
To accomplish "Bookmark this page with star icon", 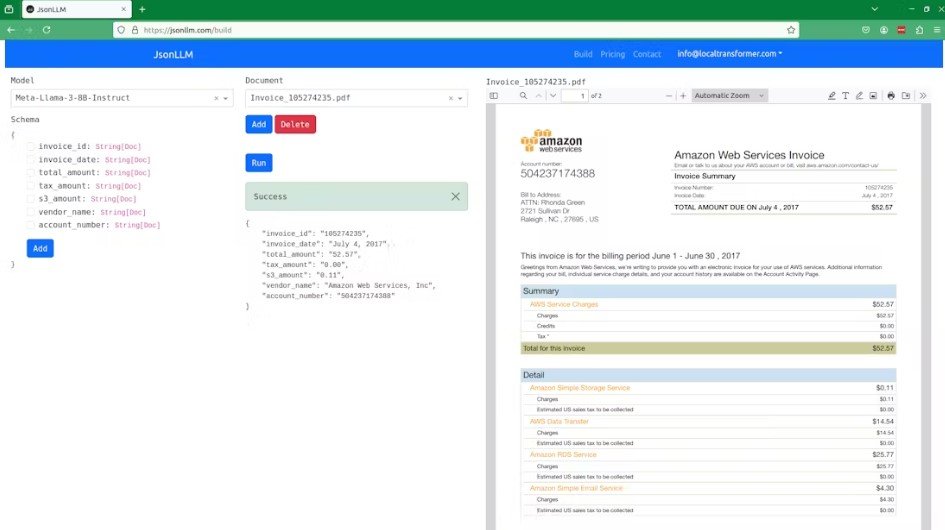I will 791,30.
